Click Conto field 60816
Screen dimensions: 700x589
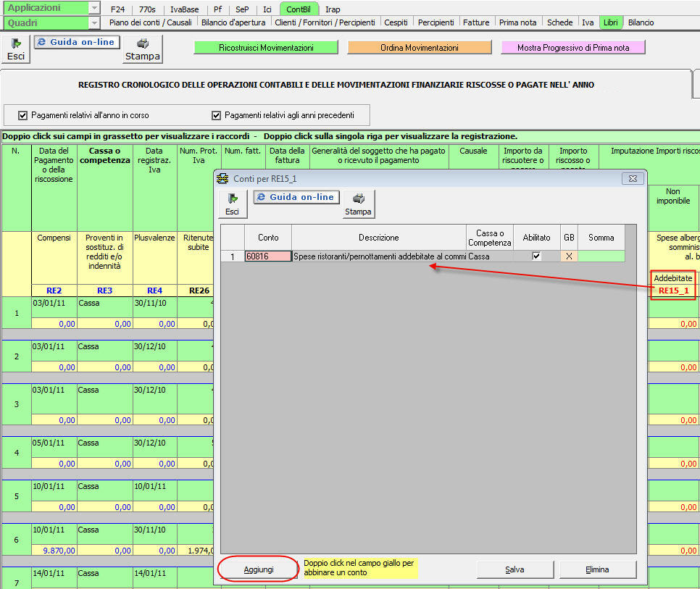(268, 256)
